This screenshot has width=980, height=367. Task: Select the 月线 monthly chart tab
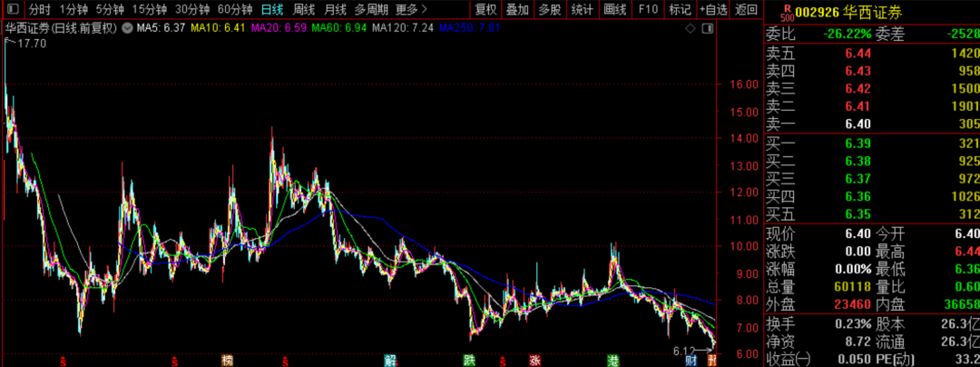coord(336,9)
